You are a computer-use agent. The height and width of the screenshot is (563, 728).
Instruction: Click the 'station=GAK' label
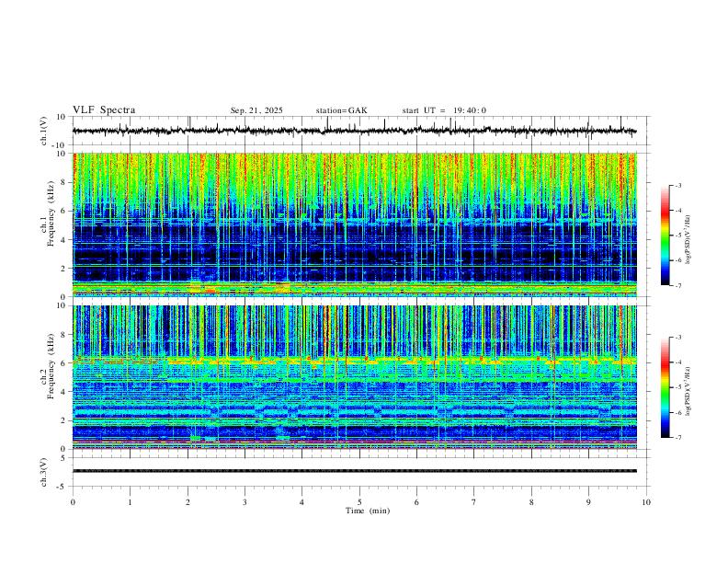[341, 110]
